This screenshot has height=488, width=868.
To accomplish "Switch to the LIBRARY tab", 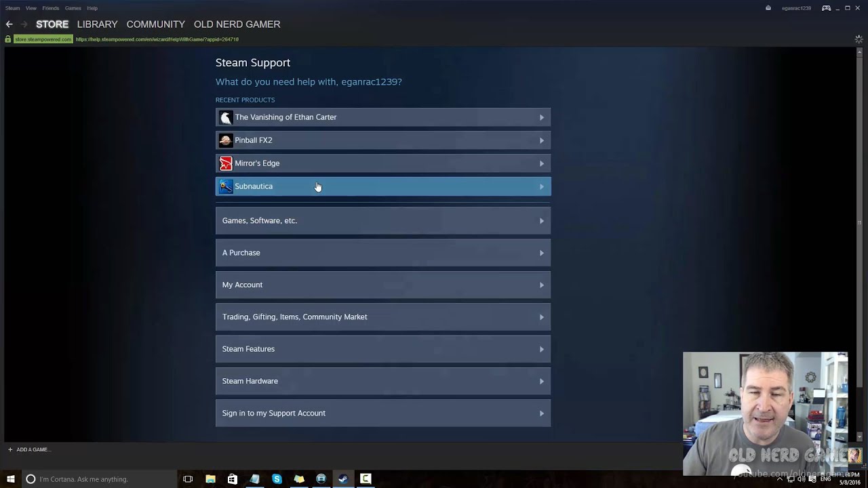I will point(97,24).
